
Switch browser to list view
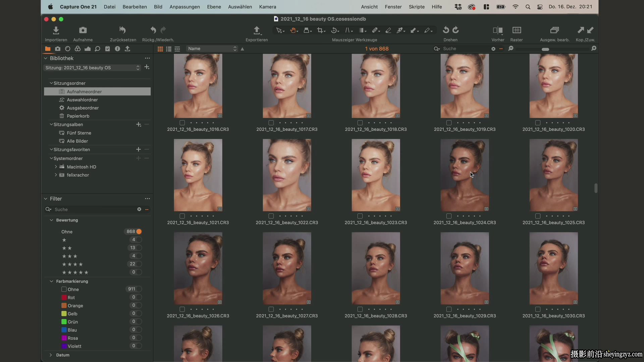169,49
